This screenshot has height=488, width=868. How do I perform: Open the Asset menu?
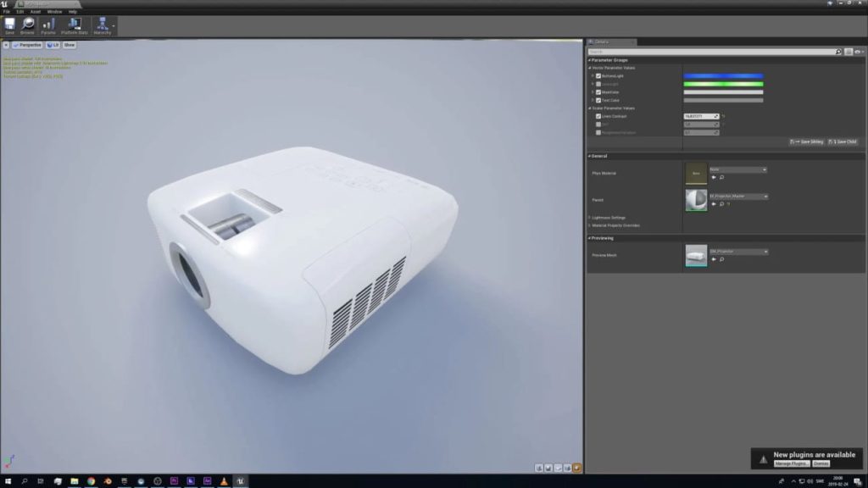pyautogui.click(x=35, y=11)
